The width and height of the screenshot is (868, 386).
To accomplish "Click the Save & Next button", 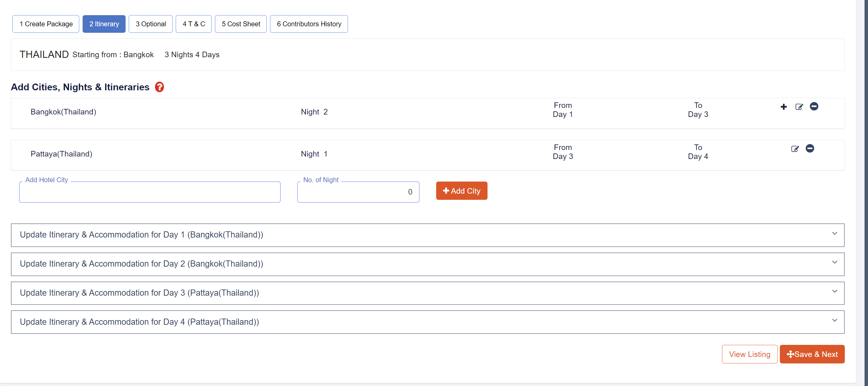I will [812, 354].
